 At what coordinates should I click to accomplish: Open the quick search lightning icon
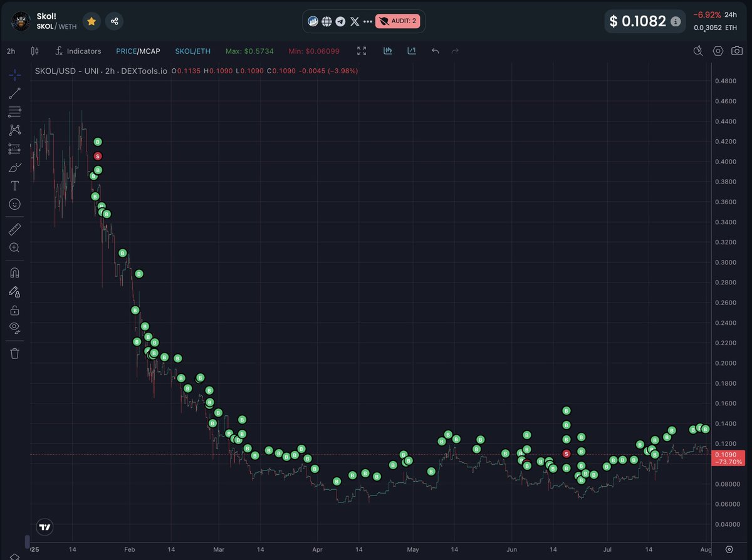click(698, 51)
